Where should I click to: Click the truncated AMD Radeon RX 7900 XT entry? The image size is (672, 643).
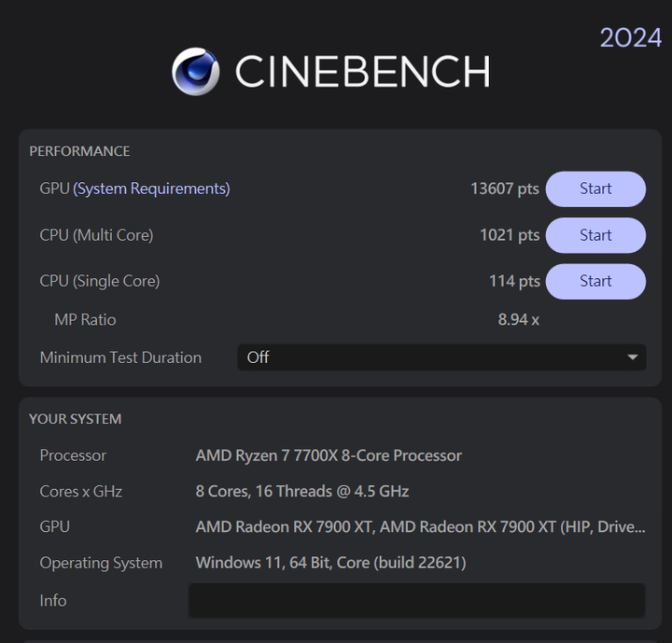[420, 527]
